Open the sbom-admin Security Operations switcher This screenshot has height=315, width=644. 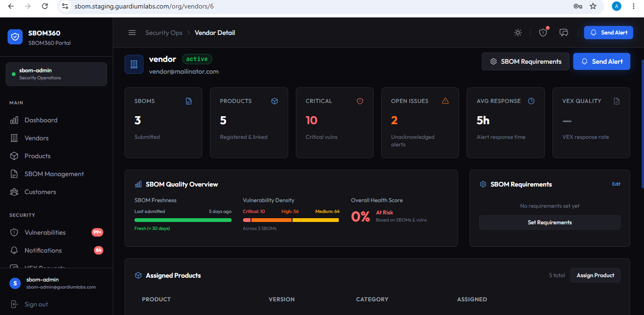point(56,74)
